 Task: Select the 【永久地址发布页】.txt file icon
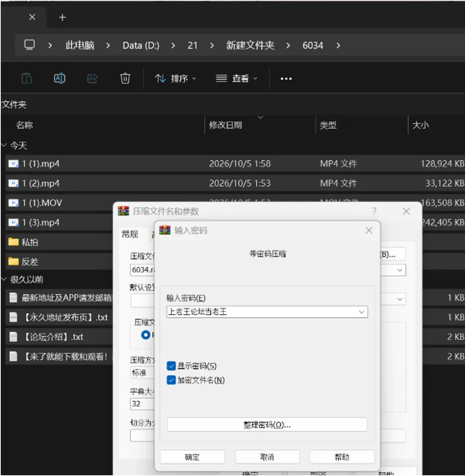click(x=14, y=317)
